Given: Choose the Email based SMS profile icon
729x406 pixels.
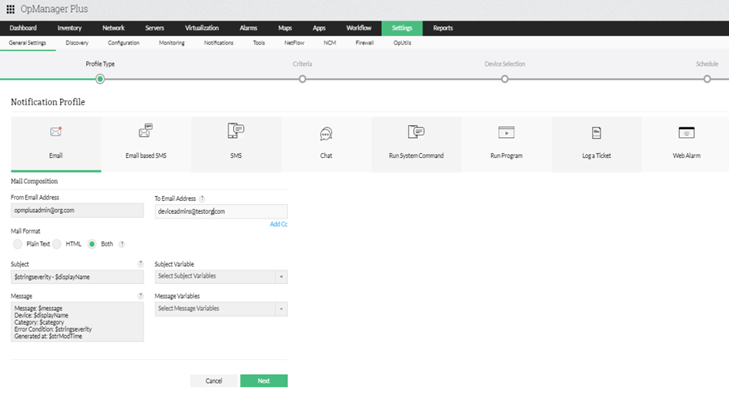Looking at the screenshot, I should click(x=146, y=131).
